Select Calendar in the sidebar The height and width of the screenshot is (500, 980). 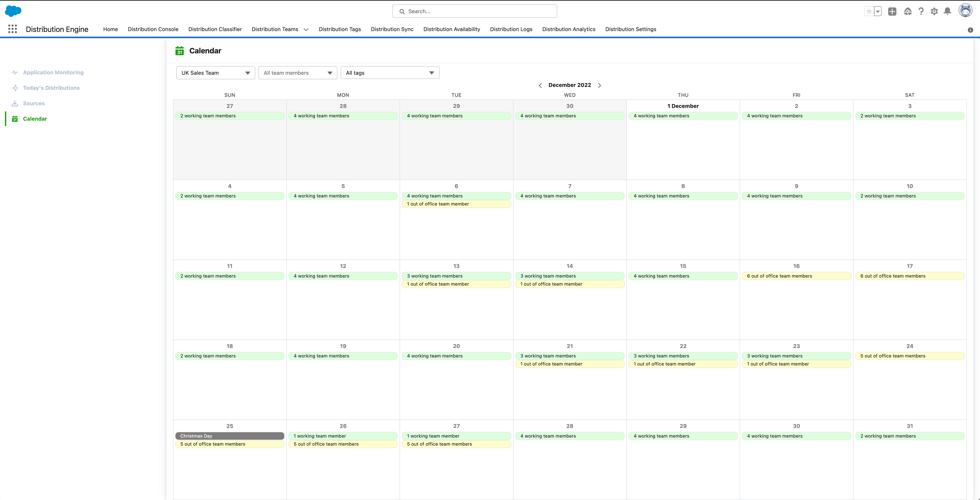tap(35, 119)
